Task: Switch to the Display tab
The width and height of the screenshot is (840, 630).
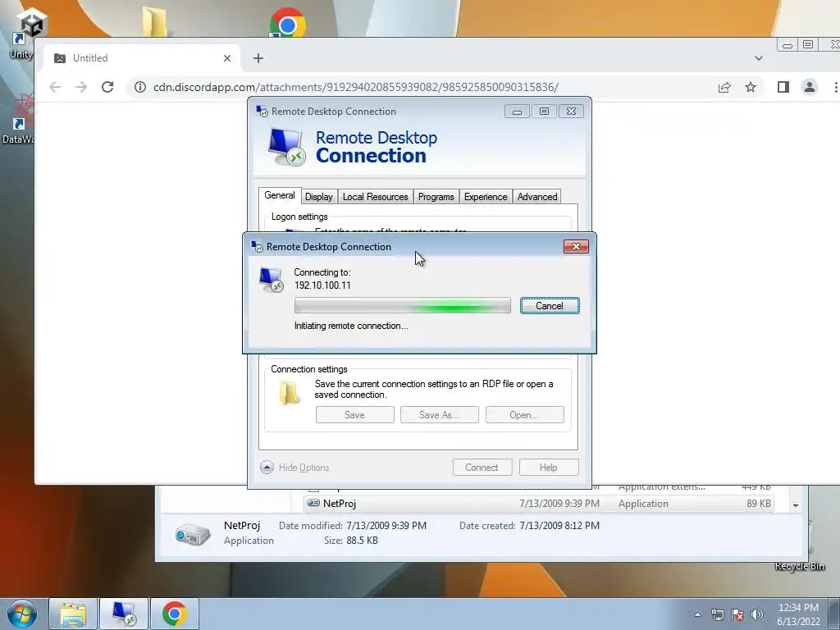Action: pyautogui.click(x=319, y=197)
